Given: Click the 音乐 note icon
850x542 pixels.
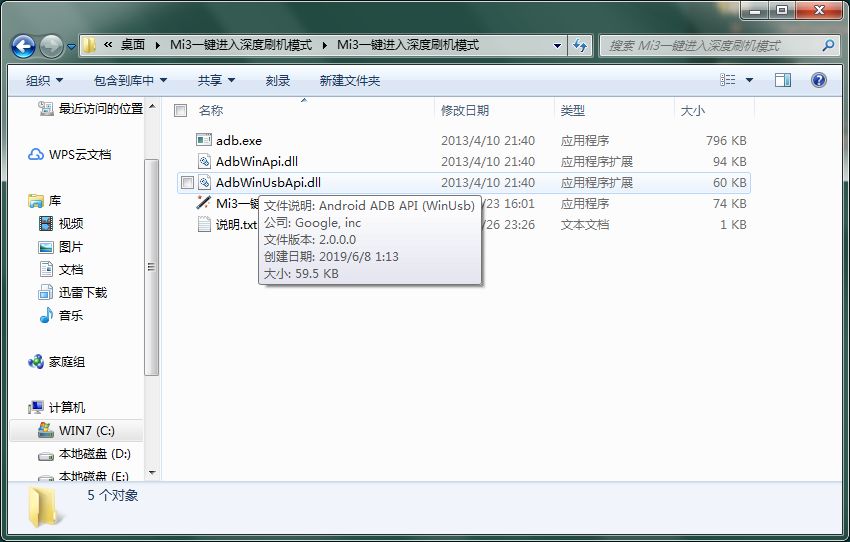Looking at the screenshot, I should [46, 315].
